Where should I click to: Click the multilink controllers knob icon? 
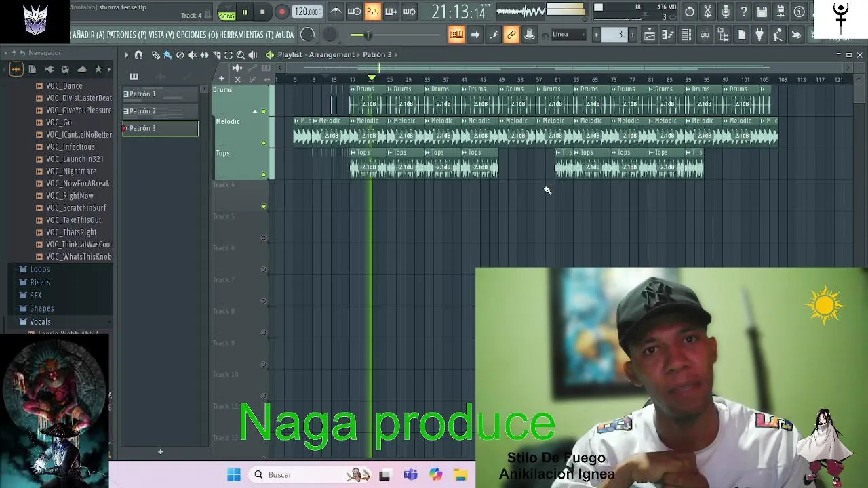[x=530, y=35]
